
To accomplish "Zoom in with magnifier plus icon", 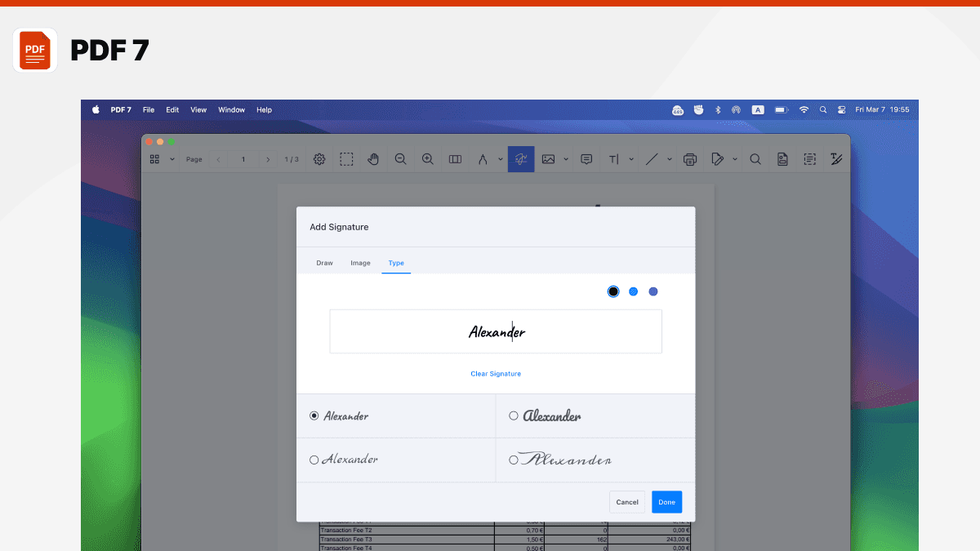I will pos(427,159).
